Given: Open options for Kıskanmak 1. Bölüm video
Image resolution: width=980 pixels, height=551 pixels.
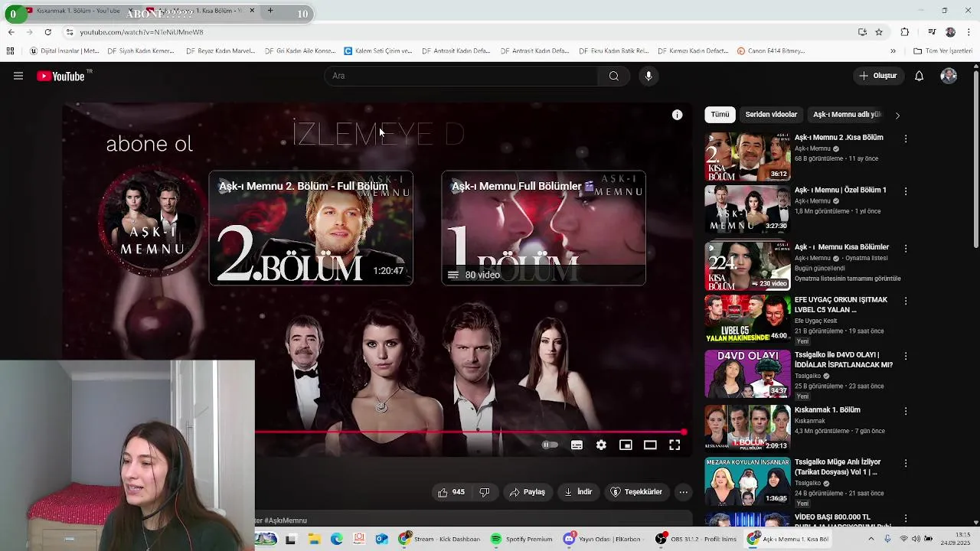Looking at the screenshot, I should [x=906, y=411].
